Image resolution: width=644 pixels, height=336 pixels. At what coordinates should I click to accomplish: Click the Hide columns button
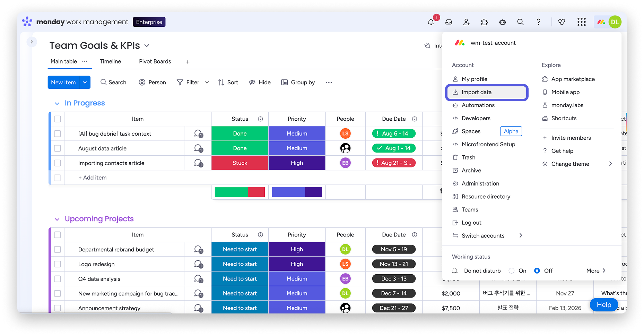pyautogui.click(x=260, y=83)
